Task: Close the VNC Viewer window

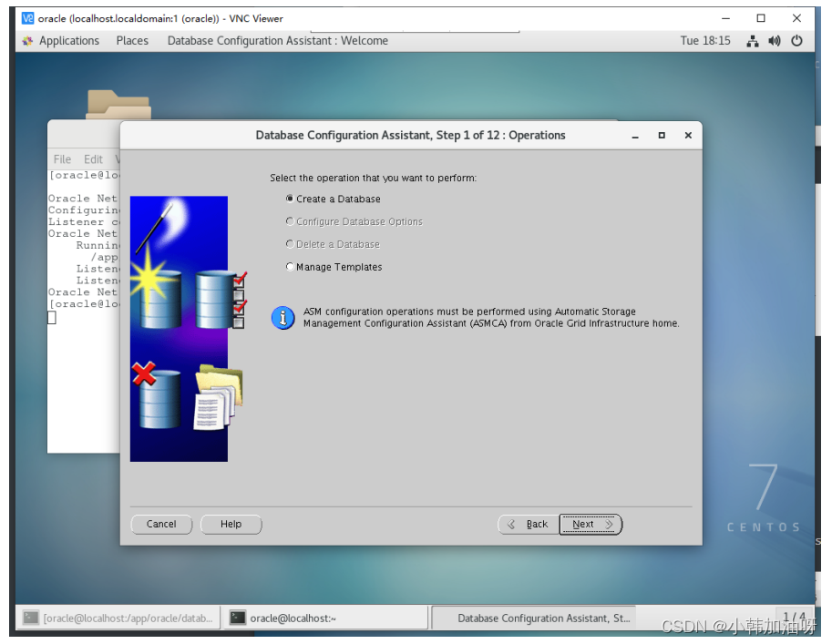Action: (796, 18)
